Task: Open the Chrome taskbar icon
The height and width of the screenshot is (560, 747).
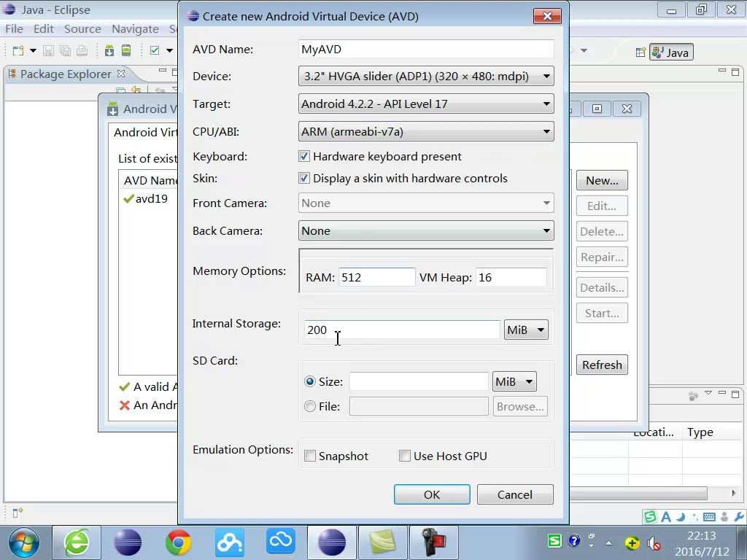Action: 178,542
